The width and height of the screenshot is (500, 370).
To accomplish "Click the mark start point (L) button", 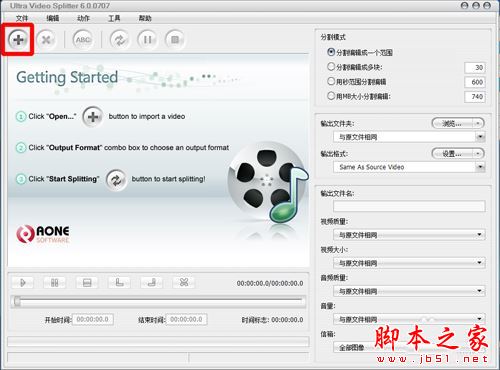I will point(119,283).
